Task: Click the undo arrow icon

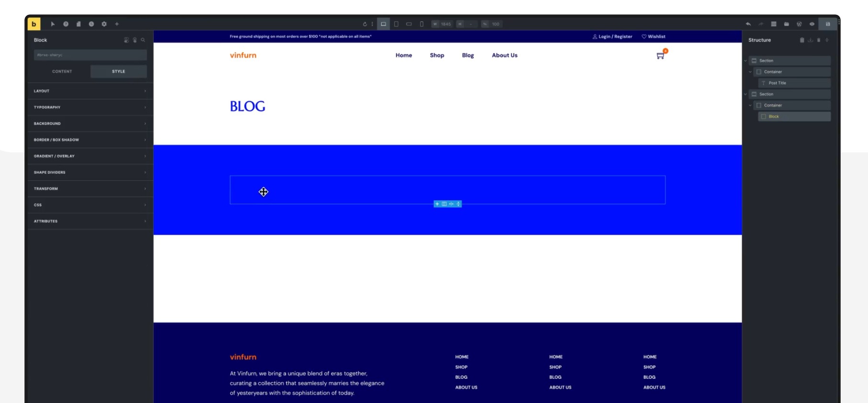Action: pyautogui.click(x=748, y=24)
